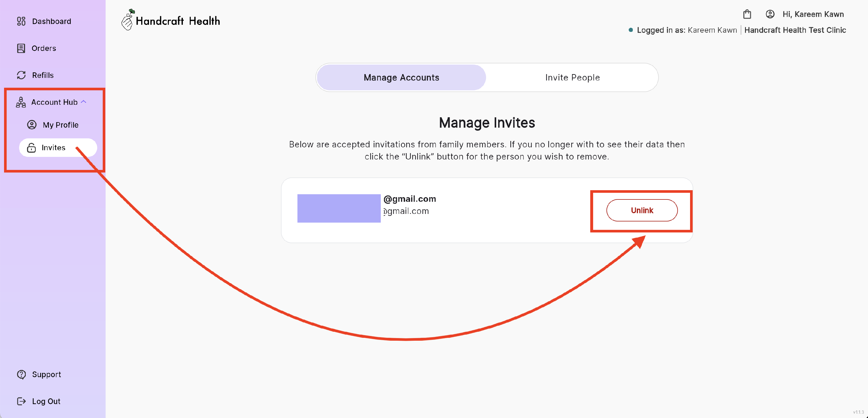Switch to Manage Accounts tab
The image size is (868, 418).
(401, 78)
